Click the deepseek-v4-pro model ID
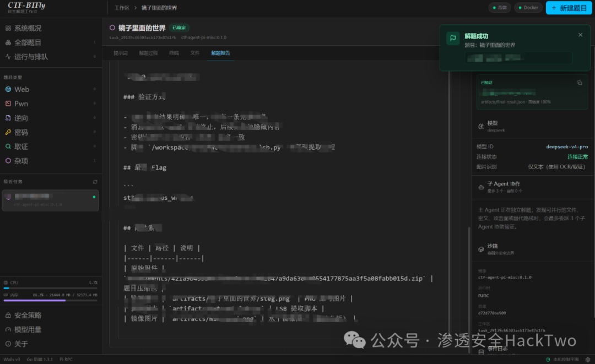The image size is (595, 364). point(567,146)
